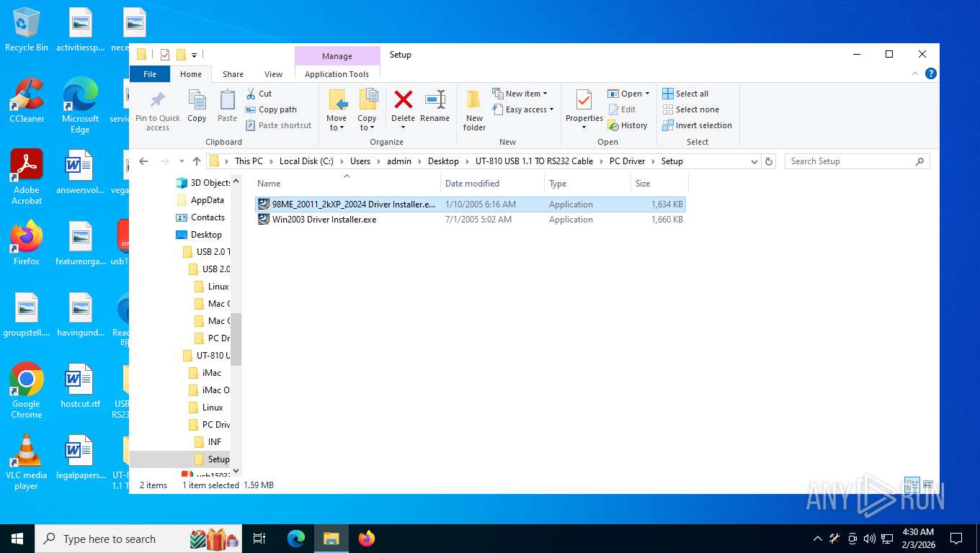Open the Copy to menu

367,110
